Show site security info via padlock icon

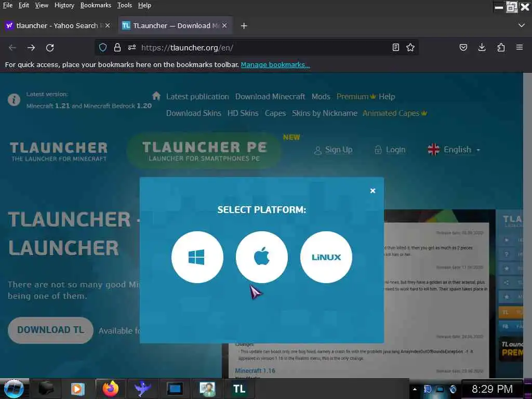(x=117, y=47)
